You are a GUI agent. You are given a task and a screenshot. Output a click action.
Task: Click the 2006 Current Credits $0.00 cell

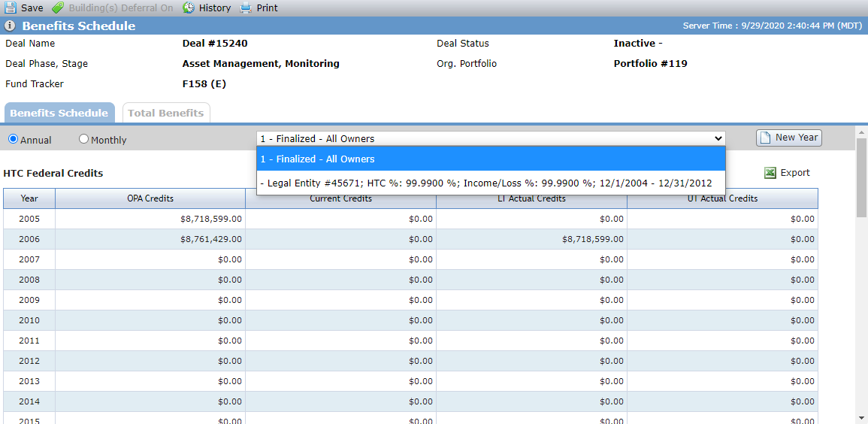[x=341, y=239]
